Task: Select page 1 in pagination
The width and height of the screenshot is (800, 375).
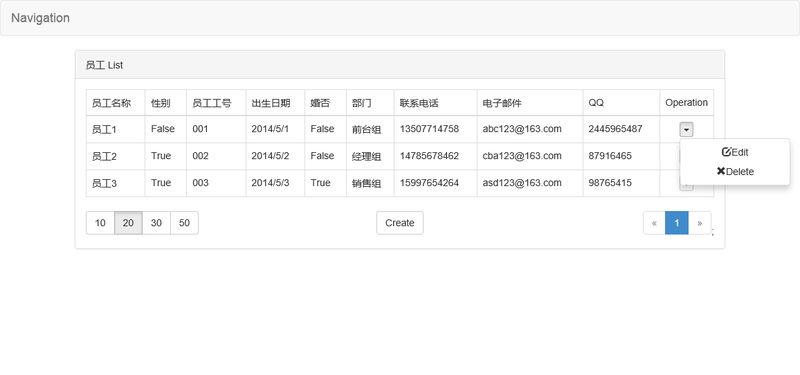Action: 677,223
